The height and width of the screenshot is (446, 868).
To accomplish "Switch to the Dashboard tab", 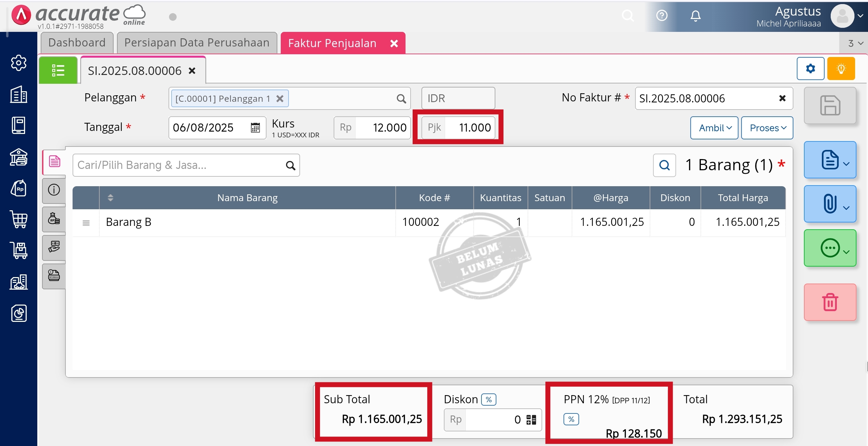I will [77, 43].
